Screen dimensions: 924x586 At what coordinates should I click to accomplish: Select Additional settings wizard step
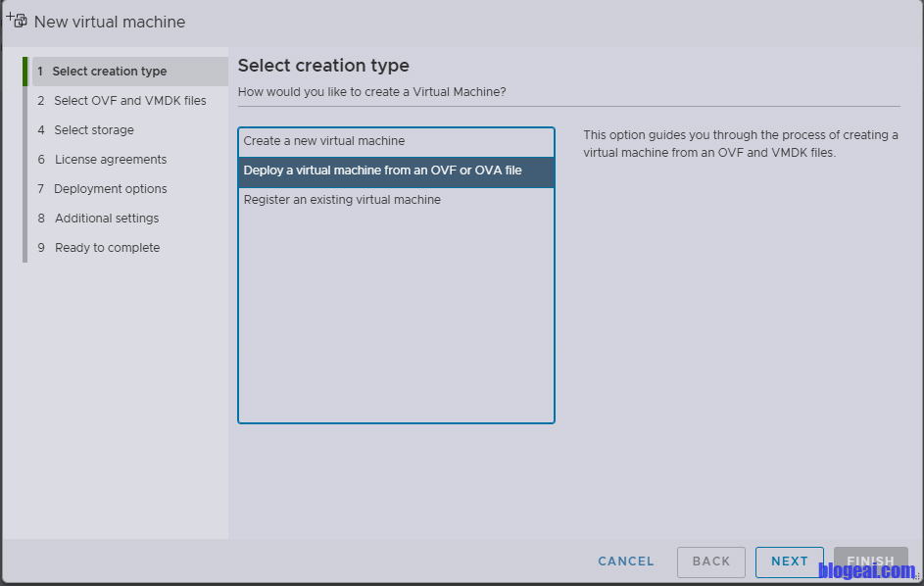(107, 219)
